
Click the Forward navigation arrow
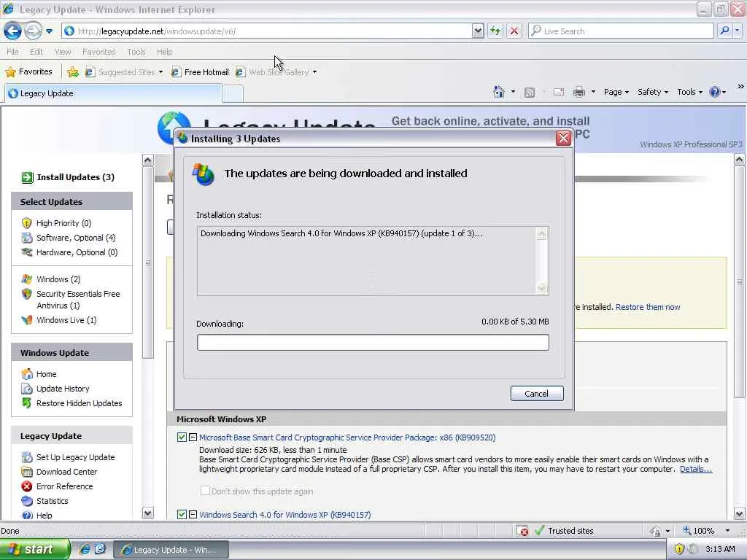(x=32, y=31)
